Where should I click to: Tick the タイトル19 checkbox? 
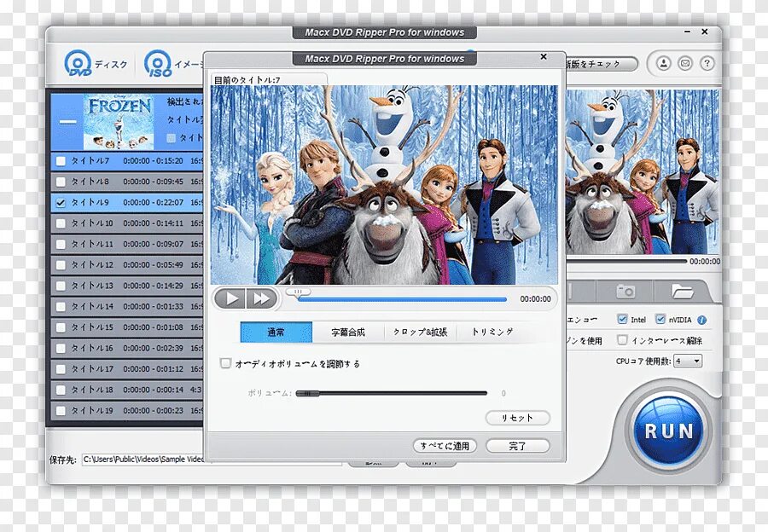coord(61,411)
